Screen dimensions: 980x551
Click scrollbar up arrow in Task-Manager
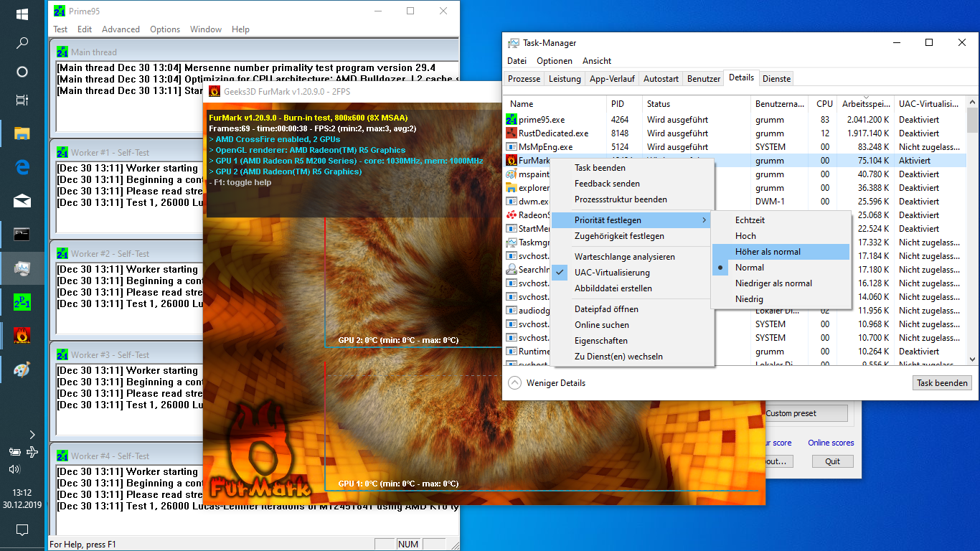[972, 102]
